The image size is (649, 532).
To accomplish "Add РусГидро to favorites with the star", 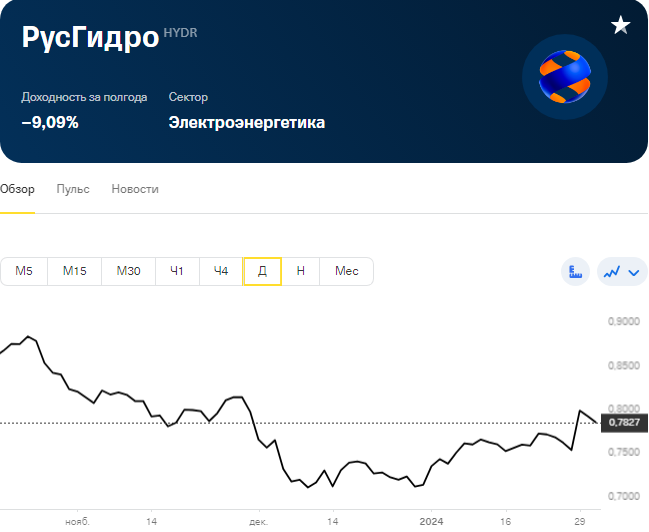I will coord(620,25).
